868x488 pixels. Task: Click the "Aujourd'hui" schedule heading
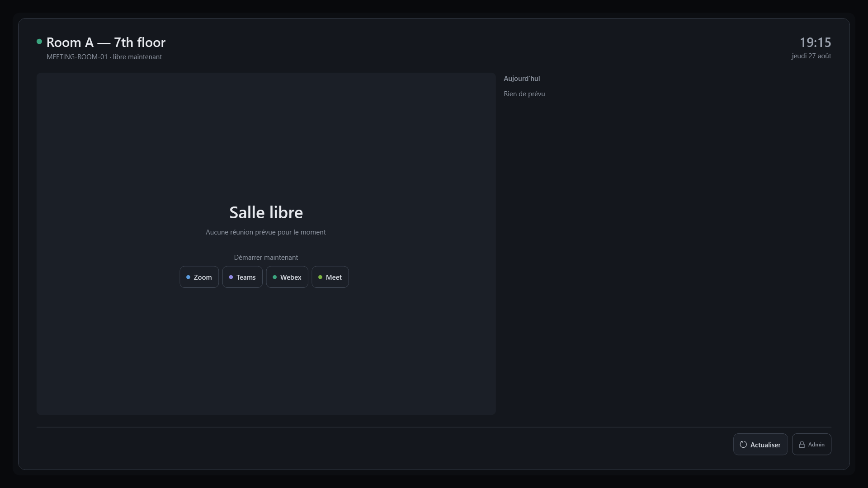[x=522, y=79]
